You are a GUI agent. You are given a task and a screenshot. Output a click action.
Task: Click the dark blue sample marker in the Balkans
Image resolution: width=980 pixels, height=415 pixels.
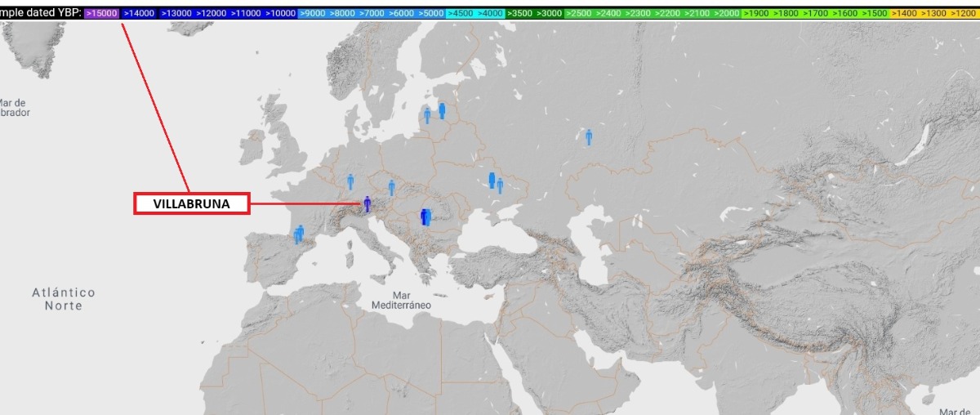(425, 216)
